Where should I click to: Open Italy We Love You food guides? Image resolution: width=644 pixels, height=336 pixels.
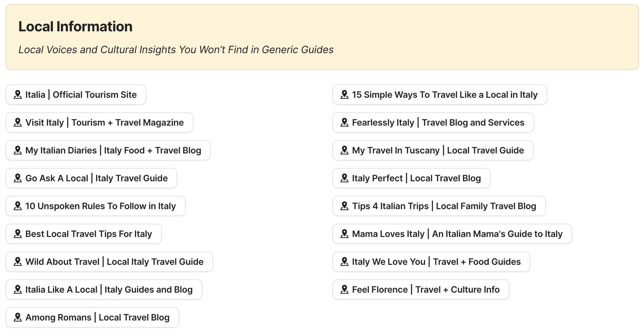click(436, 262)
